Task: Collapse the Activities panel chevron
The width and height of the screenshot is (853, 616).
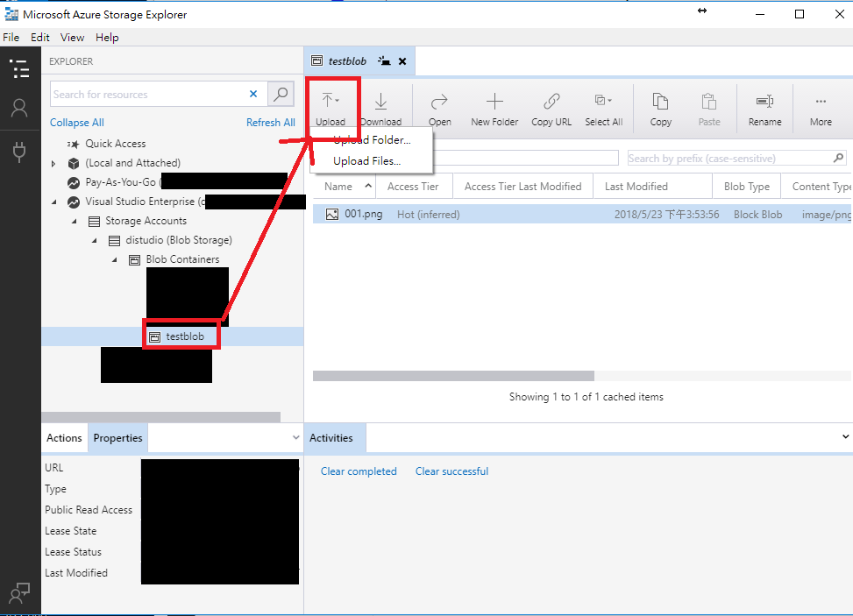Action: [x=845, y=436]
